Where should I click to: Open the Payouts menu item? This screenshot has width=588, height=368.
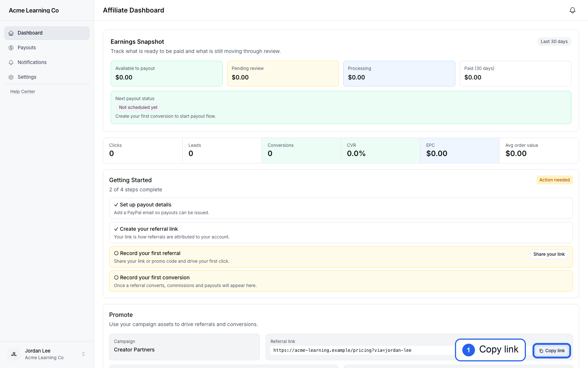click(47, 48)
